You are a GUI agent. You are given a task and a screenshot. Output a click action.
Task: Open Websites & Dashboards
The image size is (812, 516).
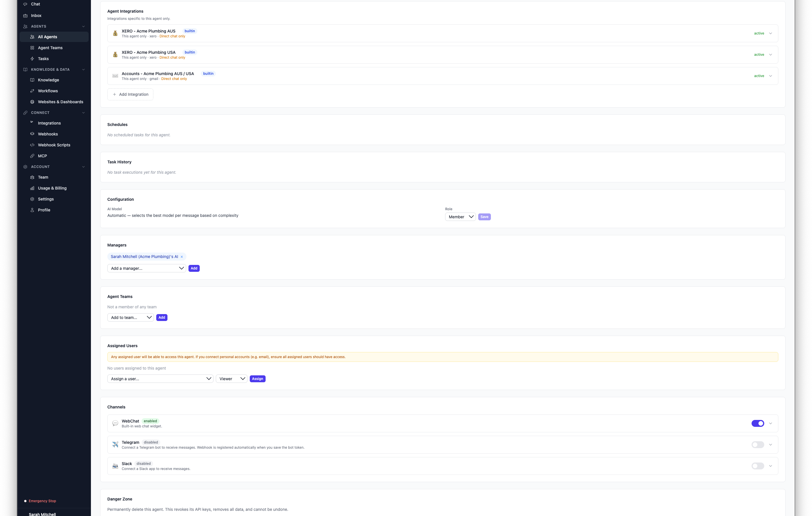click(61, 102)
